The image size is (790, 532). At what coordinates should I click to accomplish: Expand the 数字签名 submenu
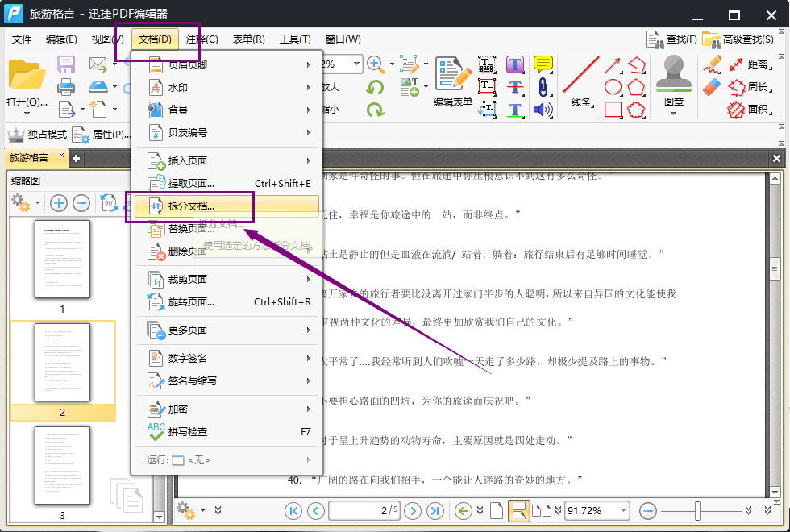click(x=227, y=358)
